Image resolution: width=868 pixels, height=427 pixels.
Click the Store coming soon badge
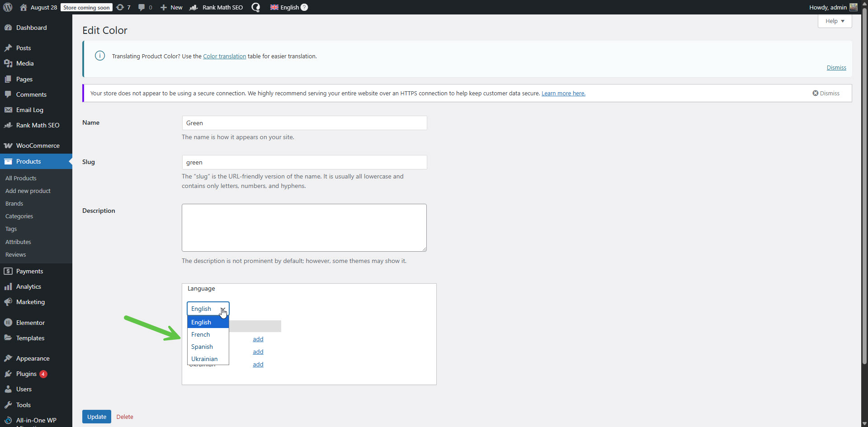pyautogui.click(x=86, y=7)
